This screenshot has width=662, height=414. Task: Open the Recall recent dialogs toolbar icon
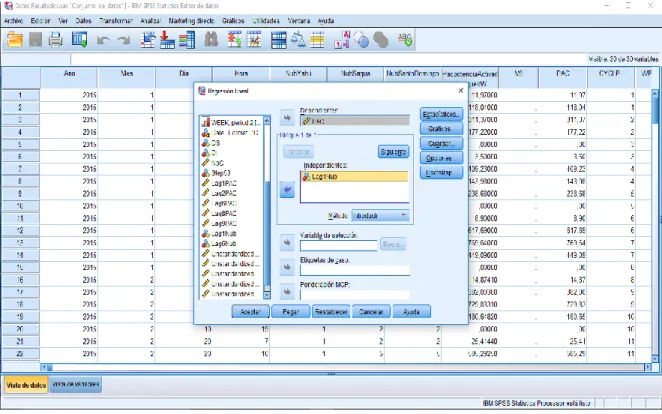[x=79, y=40]
